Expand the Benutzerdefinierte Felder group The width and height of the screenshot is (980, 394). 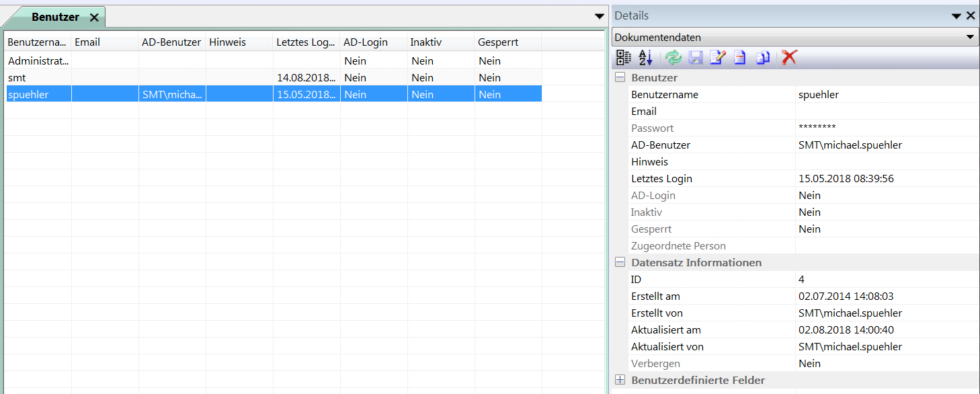[620, 381]
